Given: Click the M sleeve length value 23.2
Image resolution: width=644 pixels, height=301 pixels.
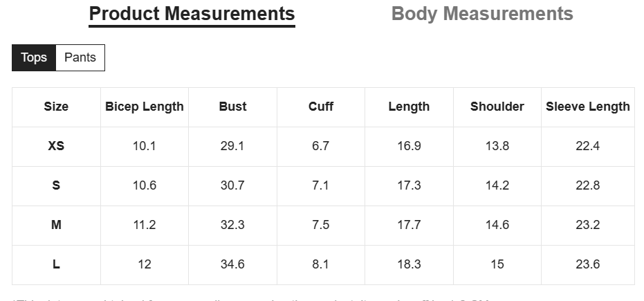Looking at the screenshot, I should [x=588, y=225].
